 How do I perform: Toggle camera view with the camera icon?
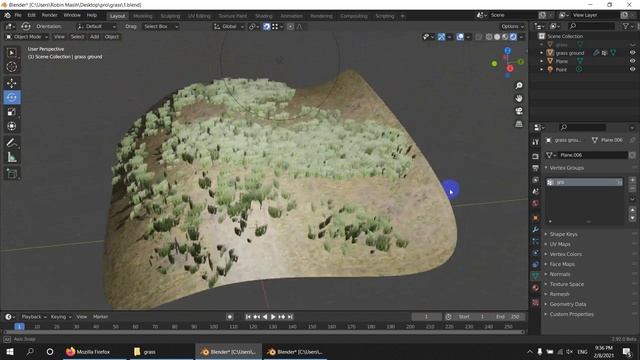[519, 111]
